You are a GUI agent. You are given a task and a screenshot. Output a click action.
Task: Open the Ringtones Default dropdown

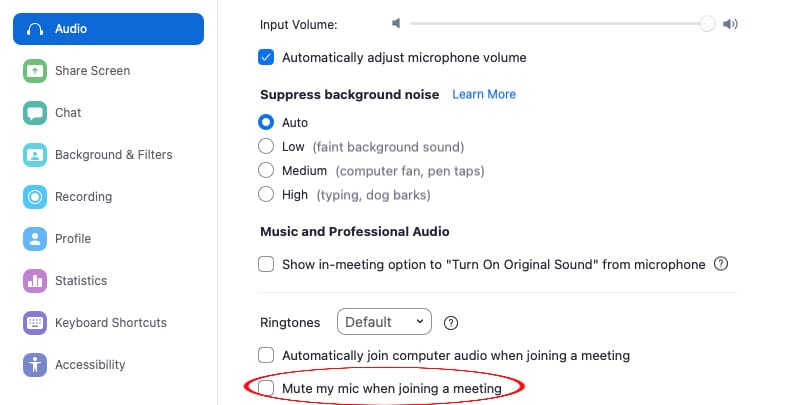pyautogui.click(x=384, y=322)
